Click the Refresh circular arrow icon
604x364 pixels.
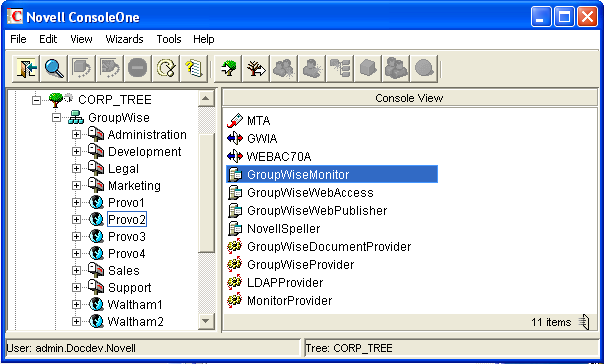166,69
